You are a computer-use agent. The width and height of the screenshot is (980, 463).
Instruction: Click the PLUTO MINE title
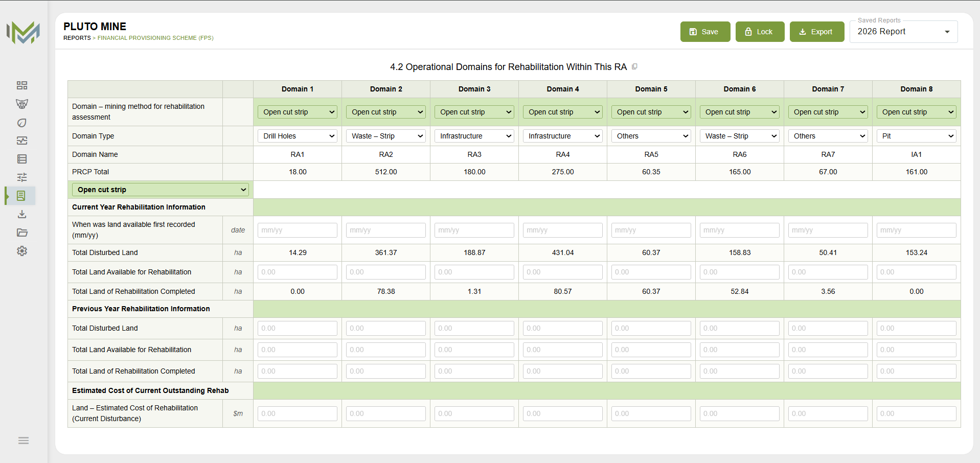(x=95, y=27)
